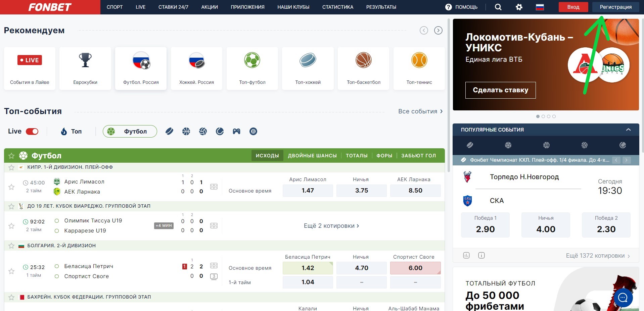Favorite the Кипр 1-й дивизион league star
The image size is (644, 311).
11,167
